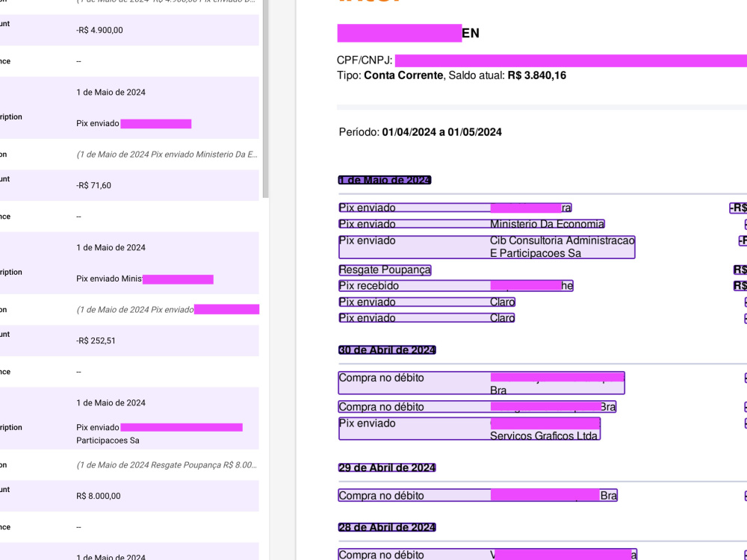Viewport: 747px width, 560px height.
Task: Select italic line mentioning Resgate Poupança R$ 8.00…
Action: pyautogui.click(x=167, y=464)
